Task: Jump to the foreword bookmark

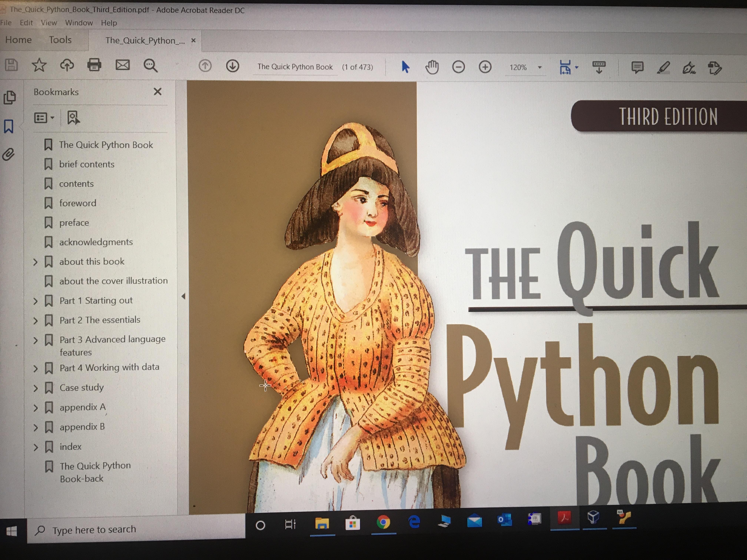Action: [x=77, y=203]
